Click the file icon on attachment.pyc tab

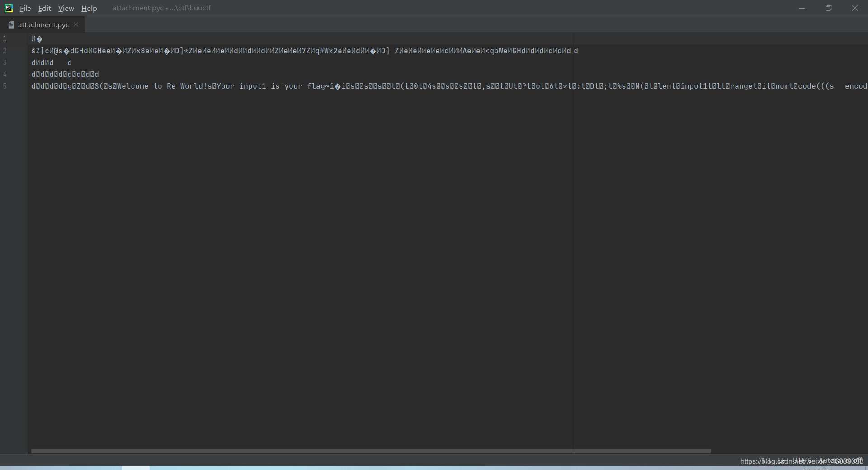[11, 25]
